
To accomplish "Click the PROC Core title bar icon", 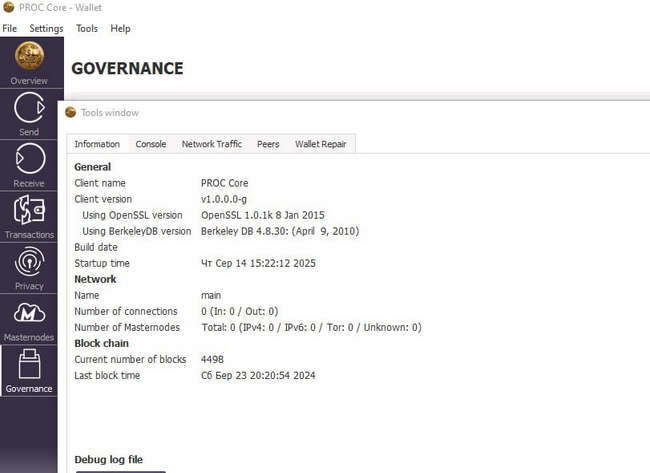I will (x=9, y=7).
